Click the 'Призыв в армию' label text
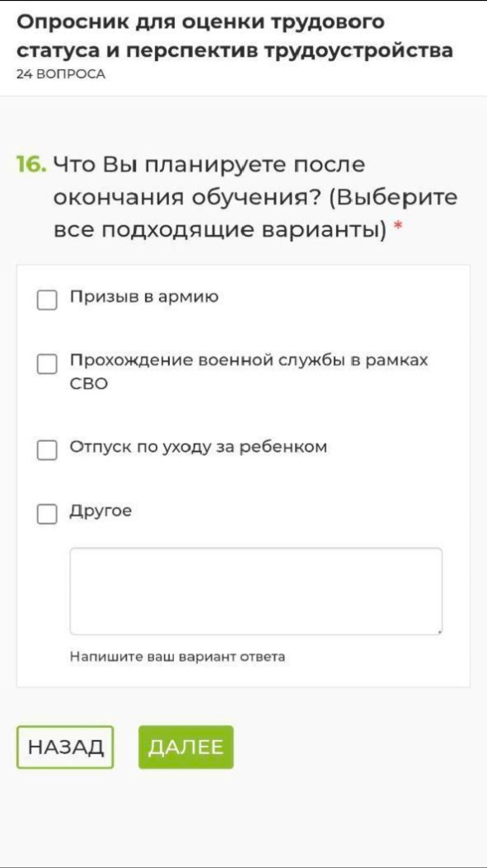 coord(144,297)
